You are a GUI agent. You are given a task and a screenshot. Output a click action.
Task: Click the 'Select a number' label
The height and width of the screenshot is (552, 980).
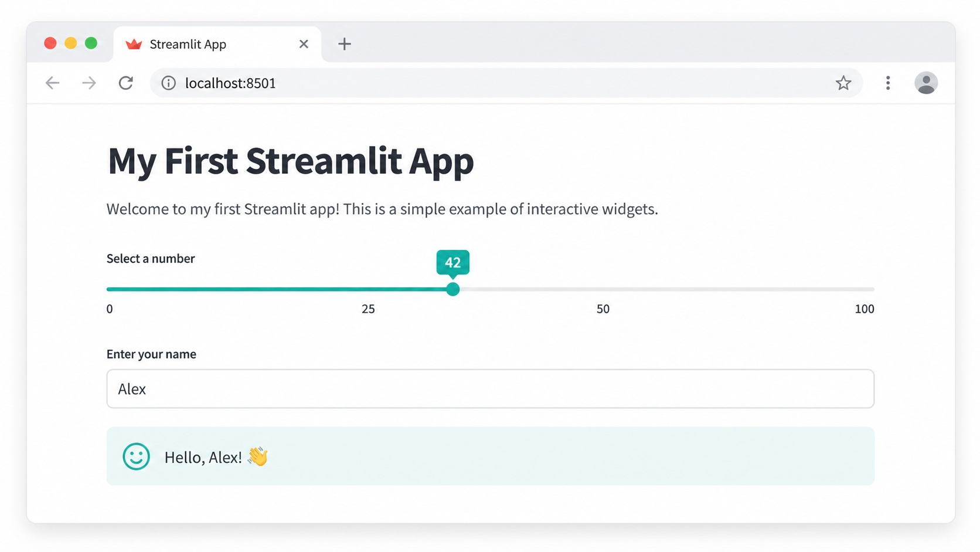[x=151, y=259]
